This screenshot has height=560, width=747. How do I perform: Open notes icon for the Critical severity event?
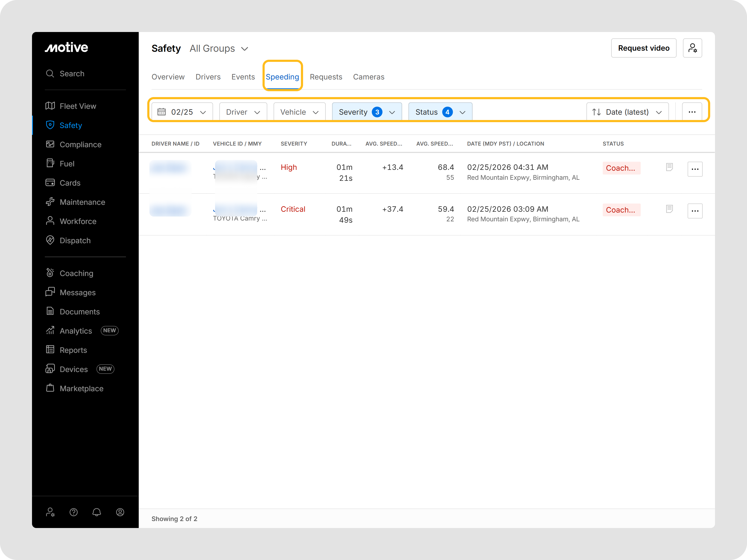(x=669, y=209)
